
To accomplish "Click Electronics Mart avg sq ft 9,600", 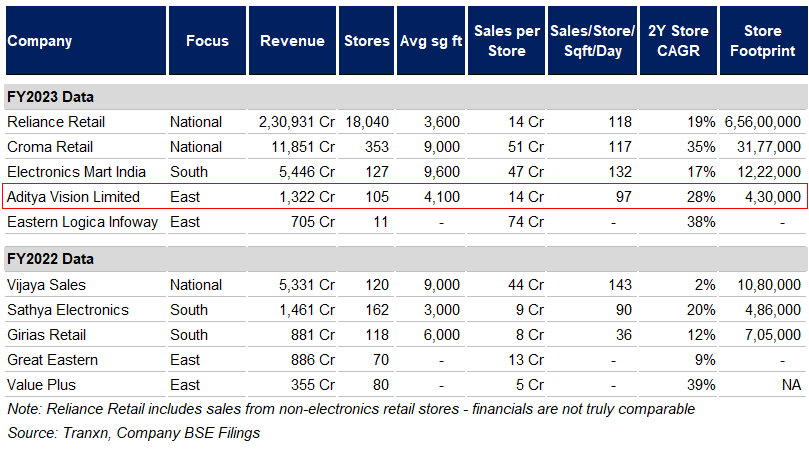I will point(442,172).
